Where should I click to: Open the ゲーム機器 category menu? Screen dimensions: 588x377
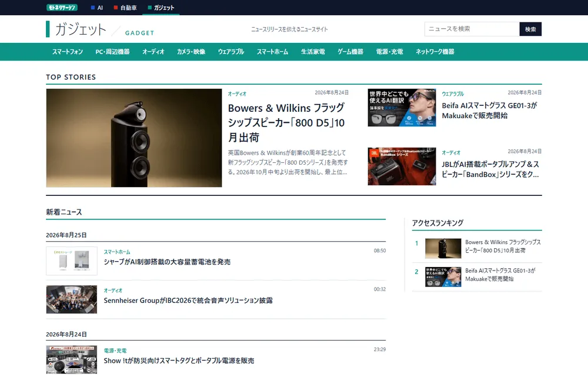click(350, 52)
